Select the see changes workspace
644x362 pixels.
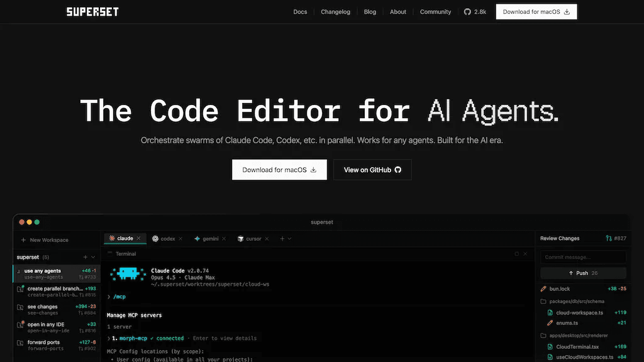pyautogui.click(x=57, y=309)
